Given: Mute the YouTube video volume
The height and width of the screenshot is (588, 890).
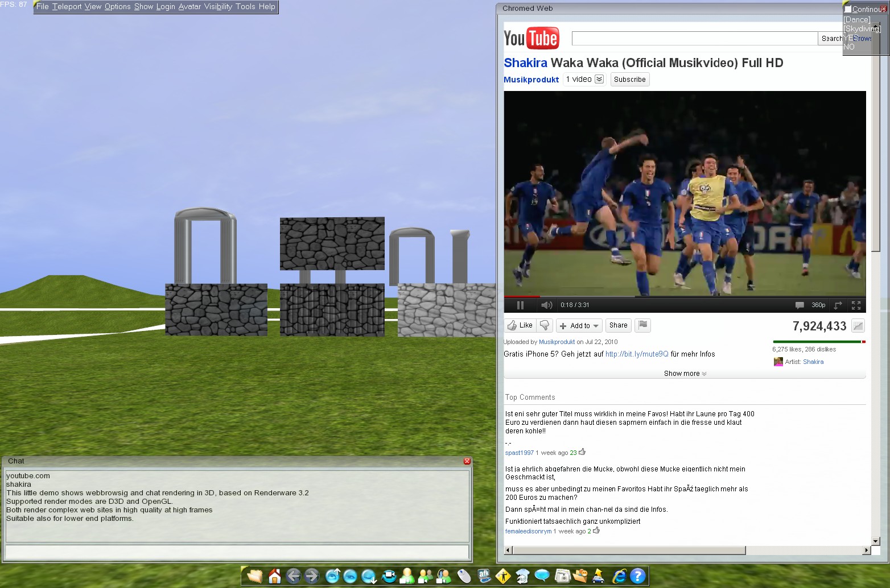Looking at the screenshot, I should [x=546, y=305].
